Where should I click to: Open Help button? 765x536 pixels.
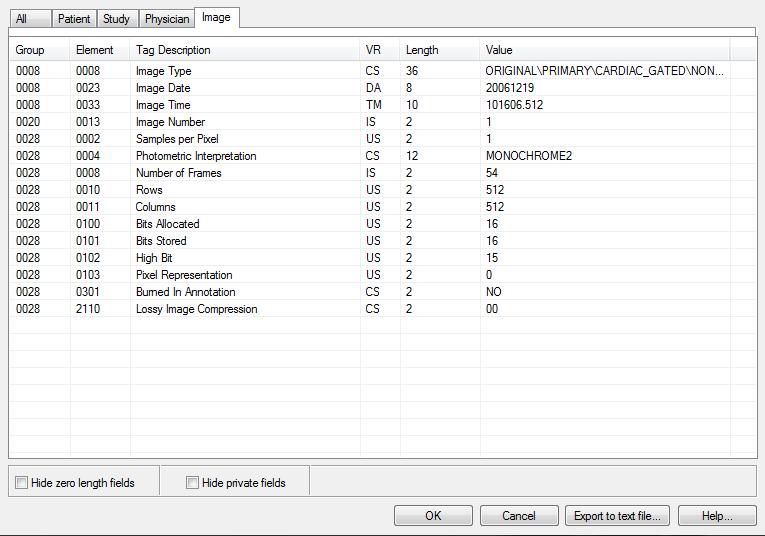coord(717,516)
